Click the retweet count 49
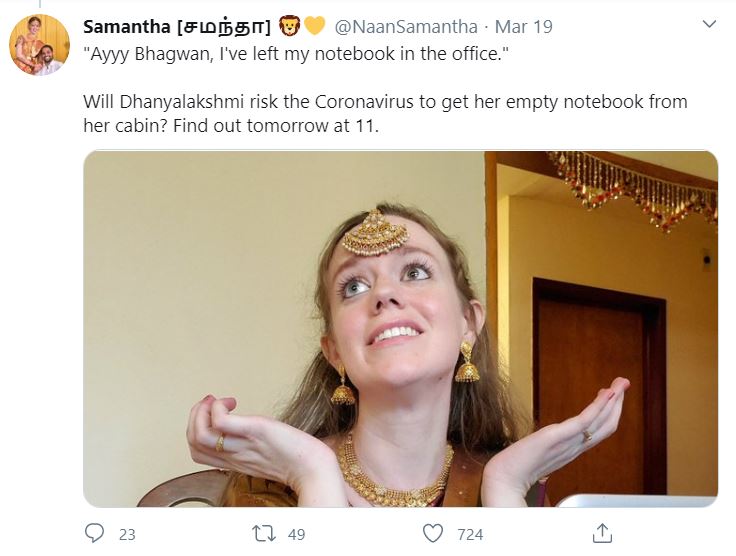Image resolution: width=736 pixels, height=556 pixels. (x=296, y=535)
